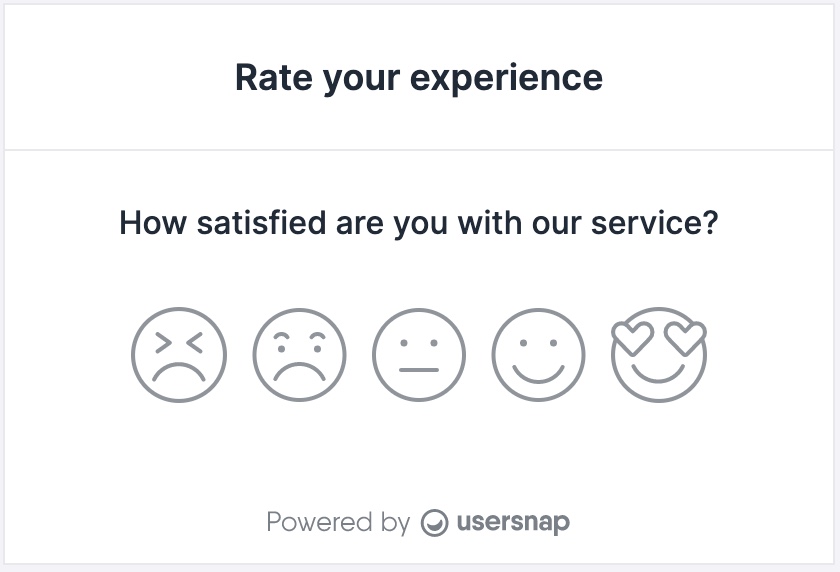Choose the sad frowning face rating
This screenshot has height=572, width=840.
(x=299, y=355)
